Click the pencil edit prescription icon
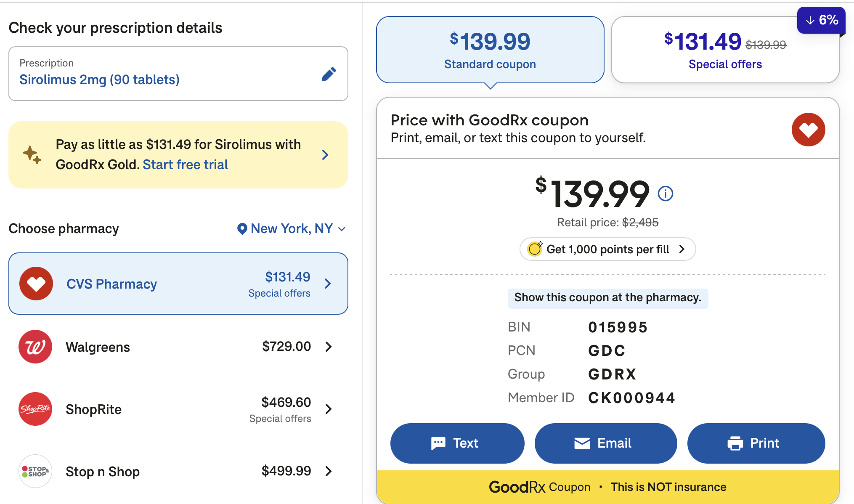 [329, 74]
